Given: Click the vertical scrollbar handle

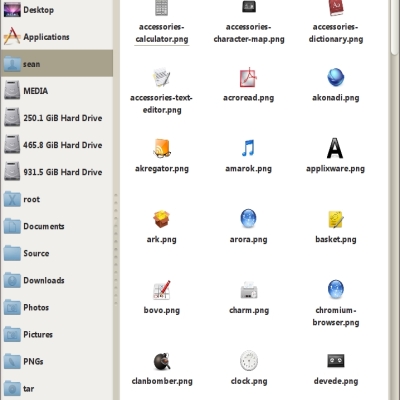Looking at the screenshot, I should pyautogui.click(x=394, y=27).
